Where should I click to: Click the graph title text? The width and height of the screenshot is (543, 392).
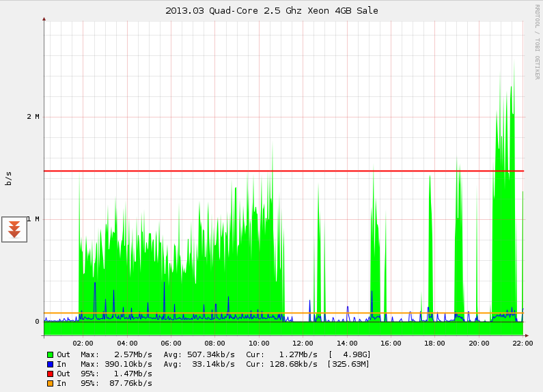[x=272, y=11]
